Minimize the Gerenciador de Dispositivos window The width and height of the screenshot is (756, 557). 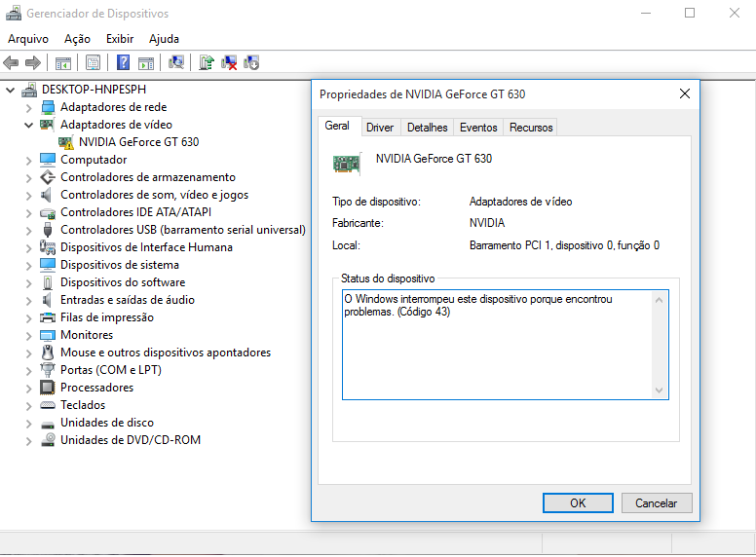(646, 13)
